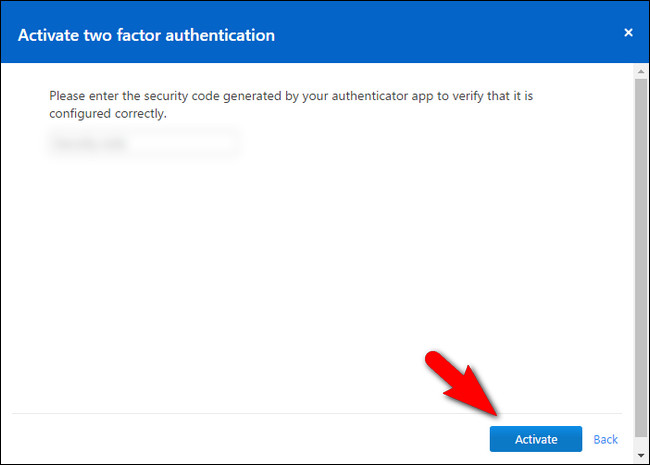Click the scrollbar down arrow
The image size is (650, 465).
(x=639, y=457)
